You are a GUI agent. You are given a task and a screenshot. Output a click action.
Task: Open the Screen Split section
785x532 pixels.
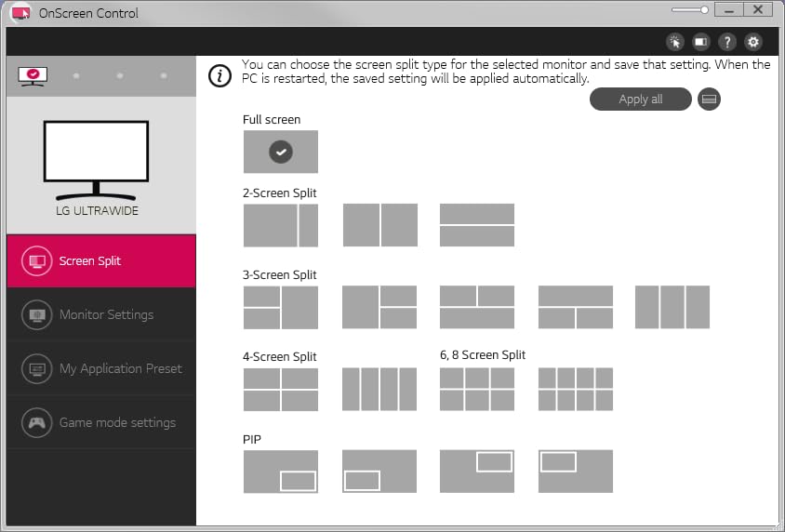tap(101, 260)
